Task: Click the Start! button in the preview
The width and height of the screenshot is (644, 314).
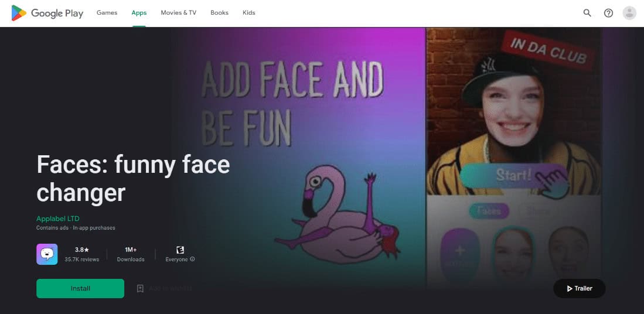Action: tap(513, 177)
